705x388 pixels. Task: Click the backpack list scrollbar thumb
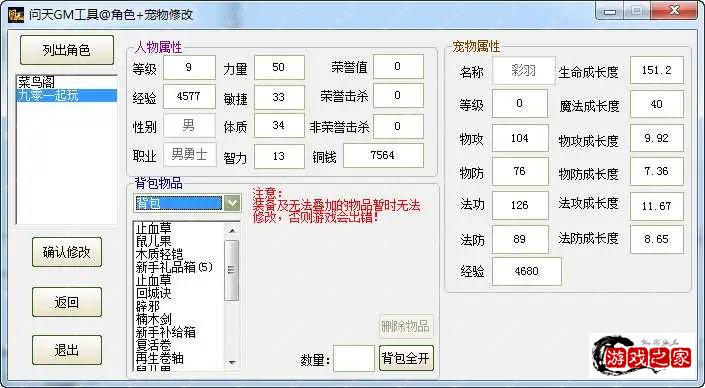pos(232,270)
